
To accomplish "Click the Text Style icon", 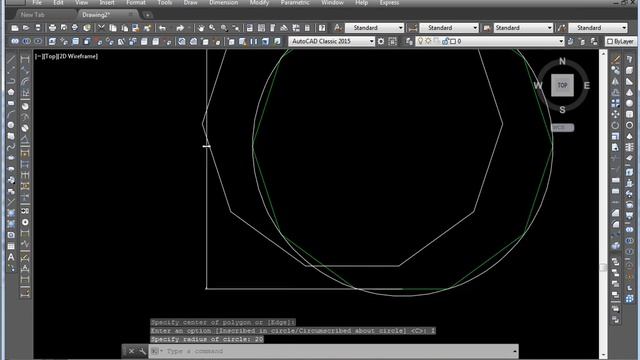I will click(x=338, y=28).
